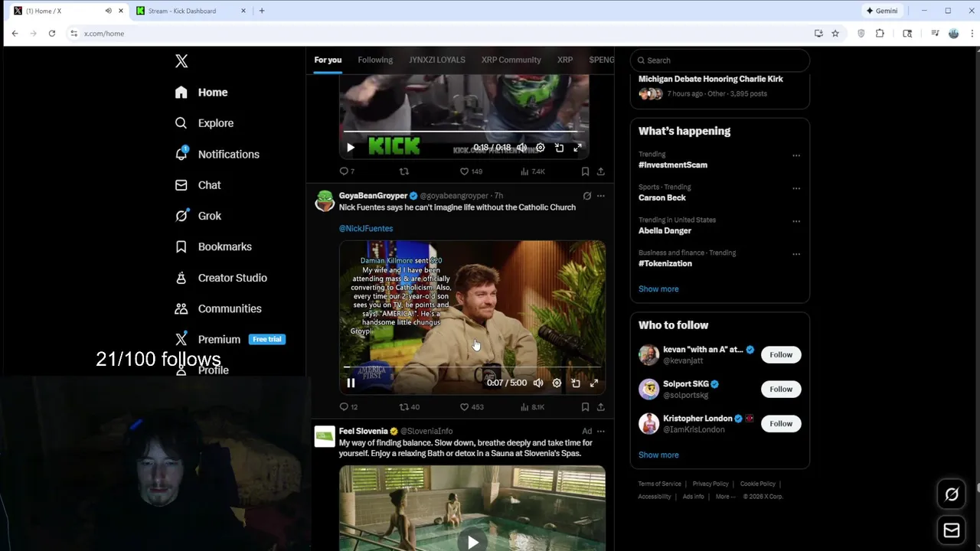
Task: Open settings on Nick Fuentes video
Action: tap(557, 383)
